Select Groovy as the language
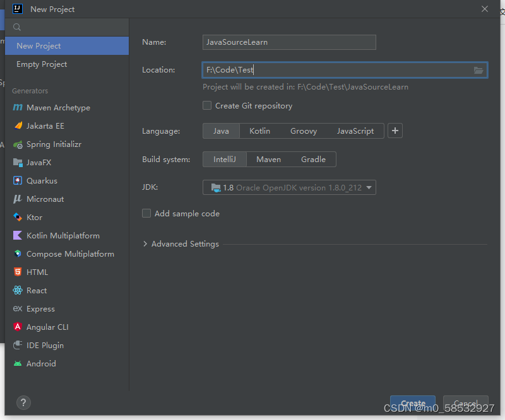This screenshot has height=420, width=505. pos(304,131)
